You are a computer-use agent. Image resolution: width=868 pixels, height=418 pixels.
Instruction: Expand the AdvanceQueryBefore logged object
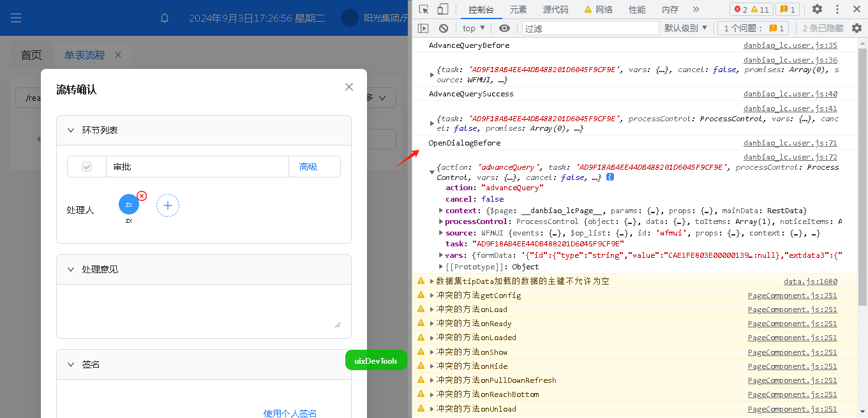click(432, 75)
